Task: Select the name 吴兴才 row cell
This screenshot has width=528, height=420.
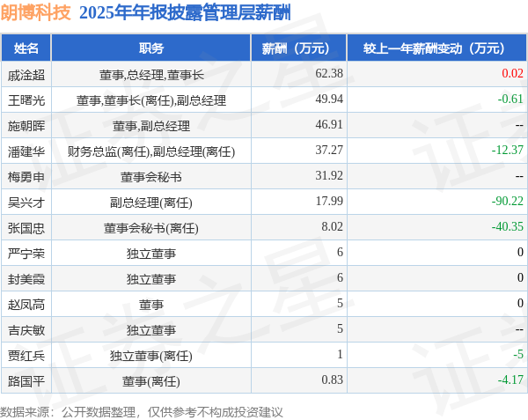Action: [x=26, y=203]
